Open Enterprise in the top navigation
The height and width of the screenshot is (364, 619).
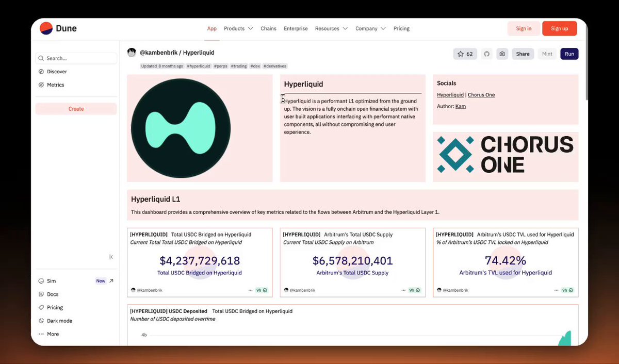[x=296, y=28]
